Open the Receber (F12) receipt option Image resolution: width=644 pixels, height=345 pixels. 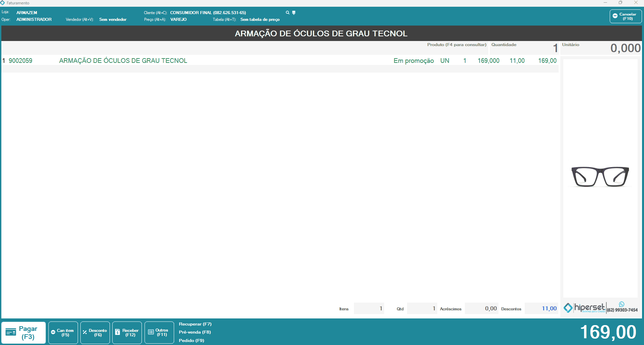coord(127,333)
